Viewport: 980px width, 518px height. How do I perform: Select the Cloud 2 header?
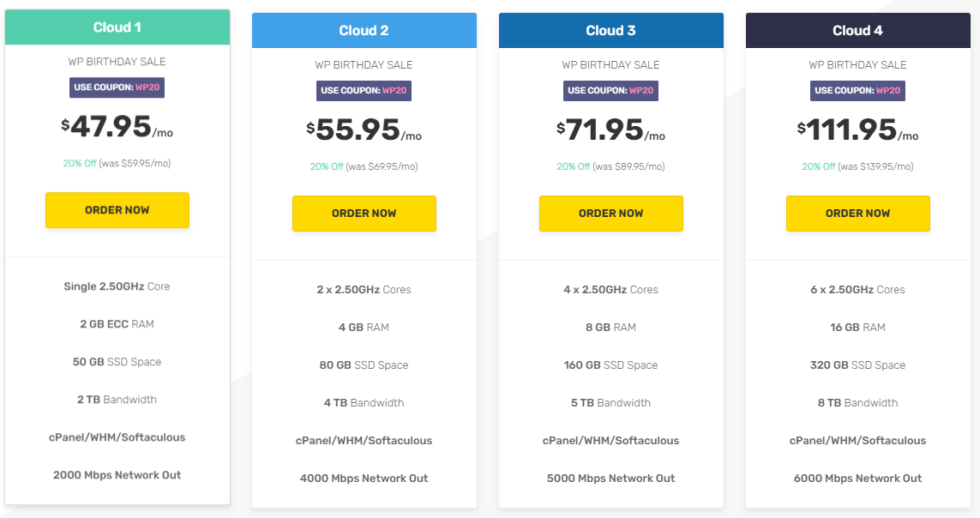(x=364, y=31)
